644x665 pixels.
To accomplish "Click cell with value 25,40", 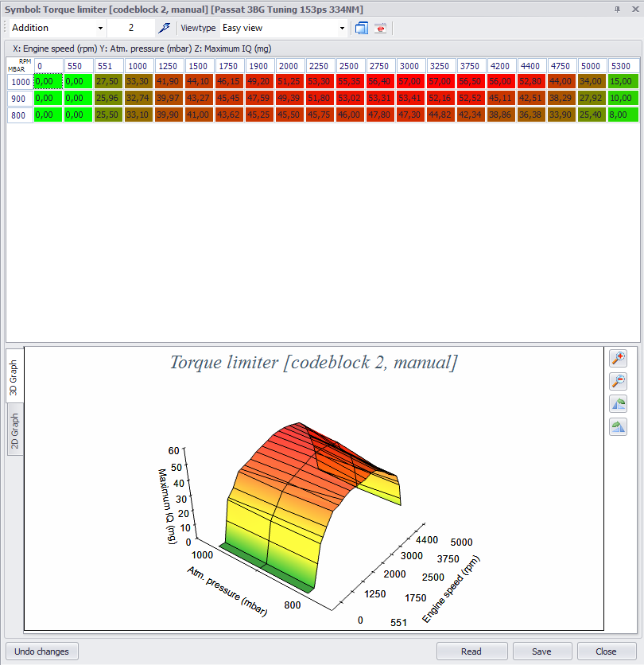I will (x=592, y=115).
